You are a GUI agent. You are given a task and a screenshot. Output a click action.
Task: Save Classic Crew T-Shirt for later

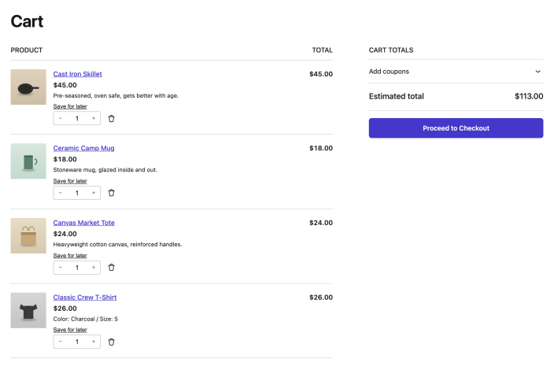(x=70, y=330)
